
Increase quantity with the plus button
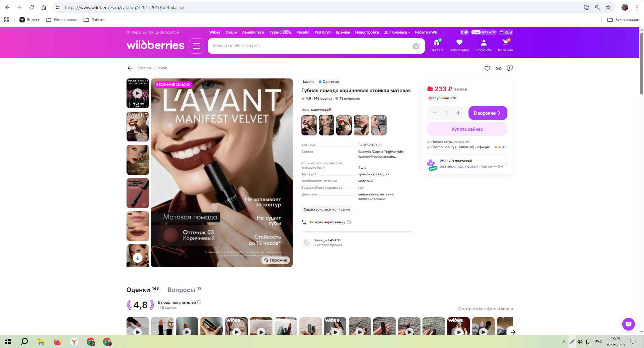(458, 113)
